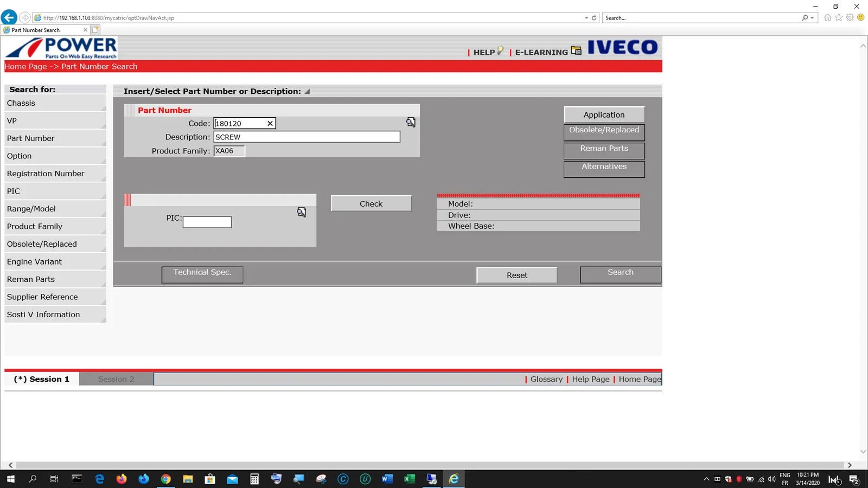The height and width of the screenshot is (488, 868).
Task: Click the lookup icon in the PIC panel
Action: tap(302, 212)
